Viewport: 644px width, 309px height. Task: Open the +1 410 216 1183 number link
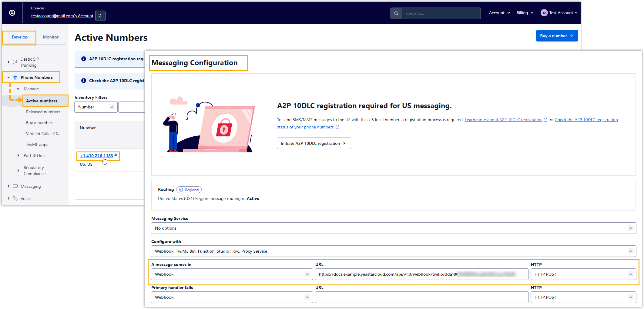[96, 156]
